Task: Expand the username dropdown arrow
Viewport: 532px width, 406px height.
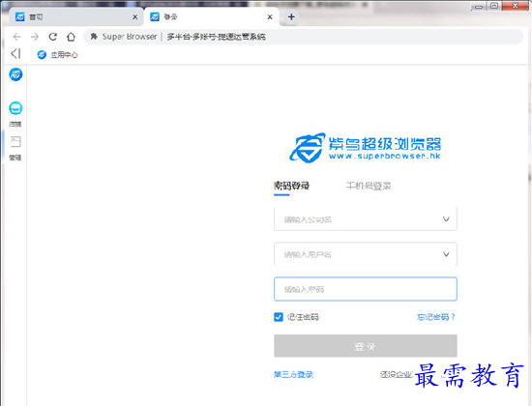Action: pyautogui.click(x=446, y=254)
